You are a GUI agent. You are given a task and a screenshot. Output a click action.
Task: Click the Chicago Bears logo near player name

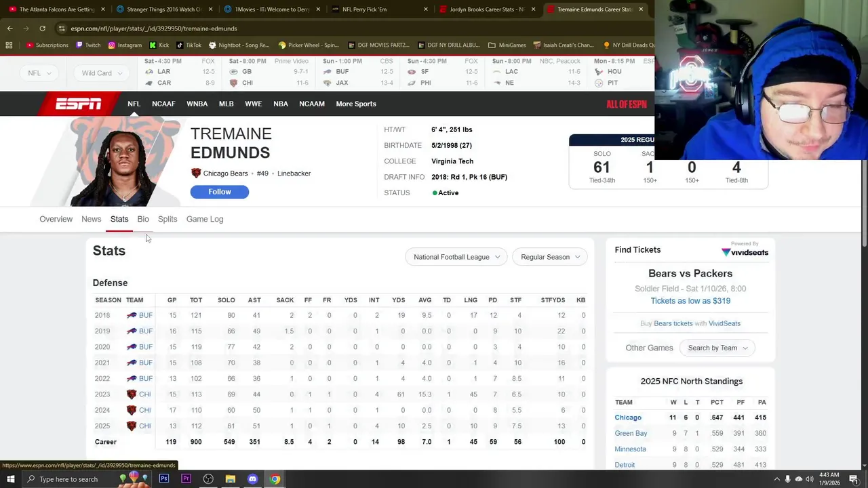[x=196, y=174]
